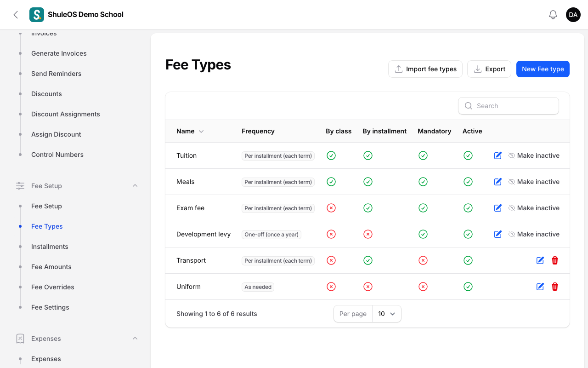Open Fee Overrides page
This screenshot has width=588, height=368.
53,287
